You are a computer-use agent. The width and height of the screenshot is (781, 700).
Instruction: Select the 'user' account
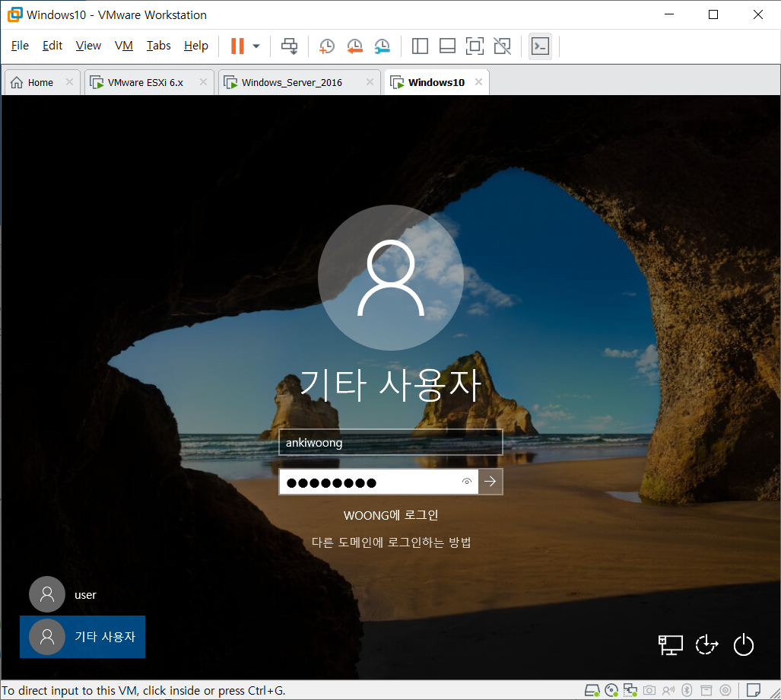(64, 594)
